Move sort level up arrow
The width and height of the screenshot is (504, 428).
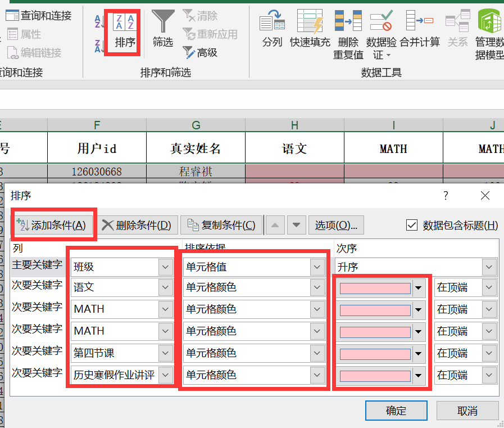tap(275, 226)
